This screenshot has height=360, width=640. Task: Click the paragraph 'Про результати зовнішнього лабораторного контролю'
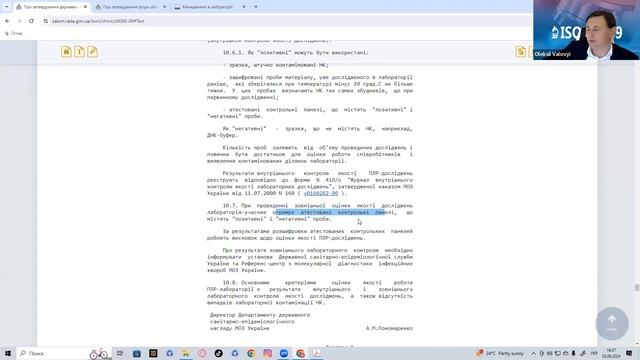pos(310,260)
